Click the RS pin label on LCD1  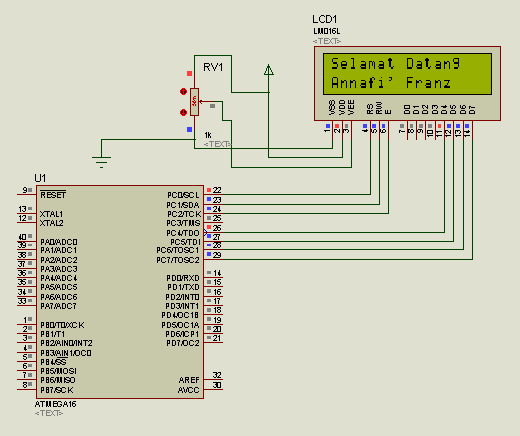(370, 109)
